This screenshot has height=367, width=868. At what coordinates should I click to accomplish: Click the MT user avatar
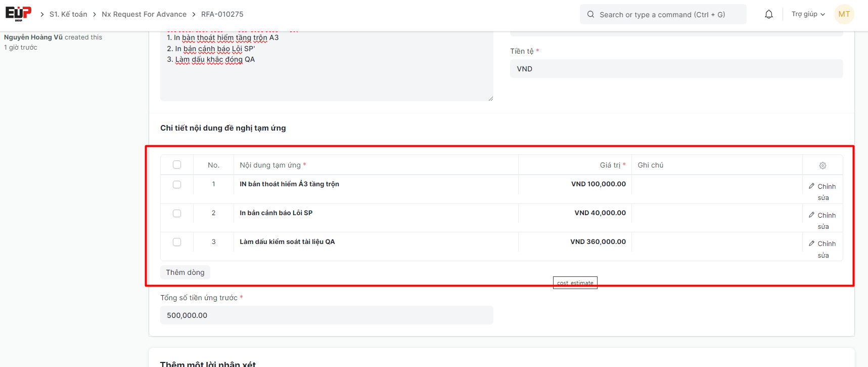click(844, 14)
